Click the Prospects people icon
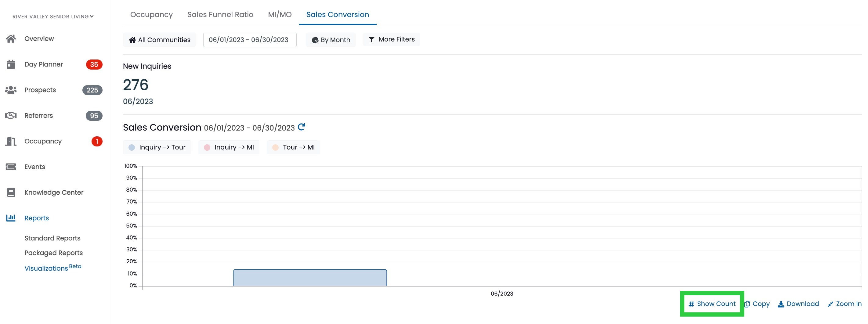This screenshot has width=868, height=324. pos(11,90)
